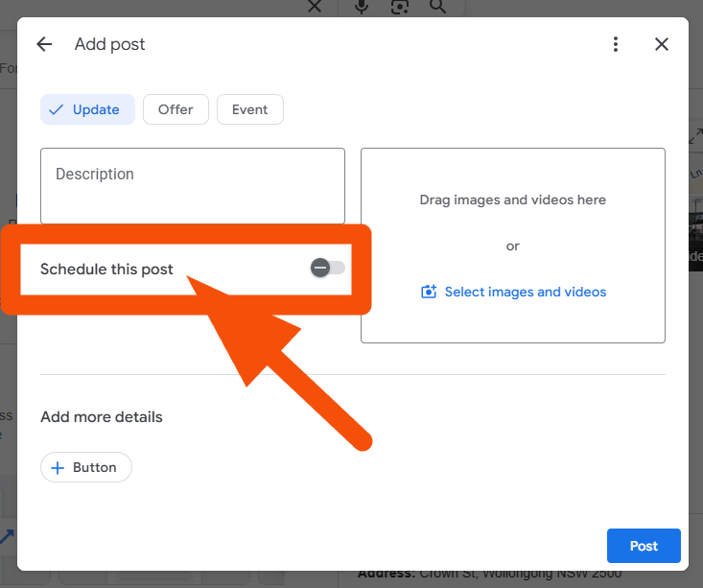Click the Drag images and videos here area

pyautogui.click(x=512, y=200)
